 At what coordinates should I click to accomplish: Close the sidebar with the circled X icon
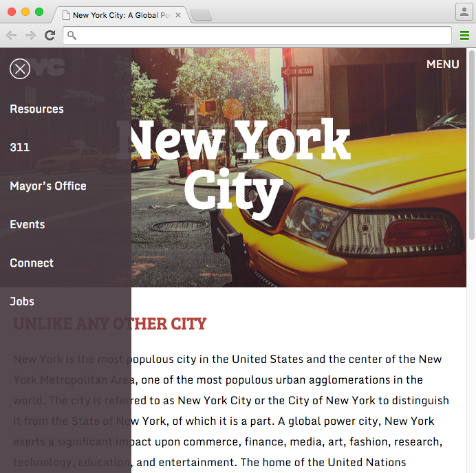coord(20,69)
